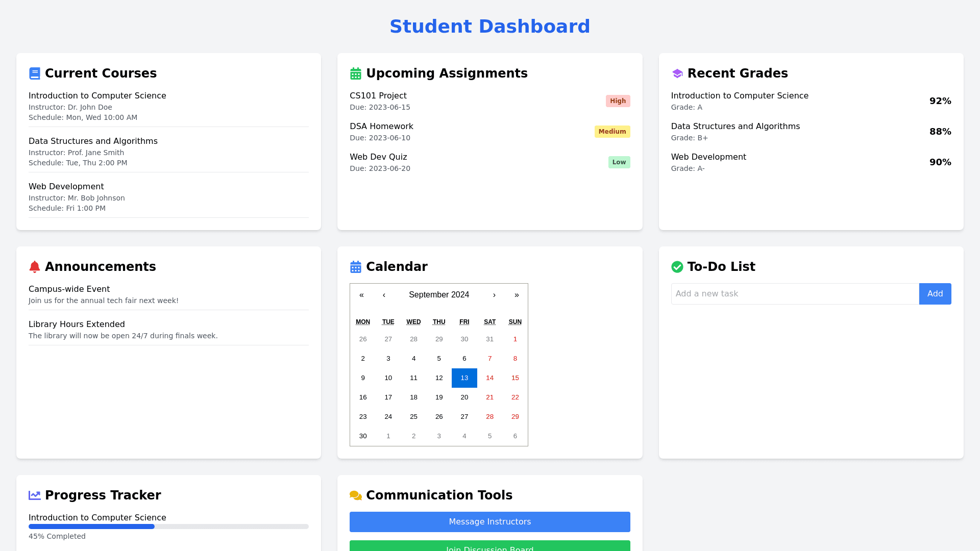Select the Medium badge on DSA Homework

click(612, 131)
